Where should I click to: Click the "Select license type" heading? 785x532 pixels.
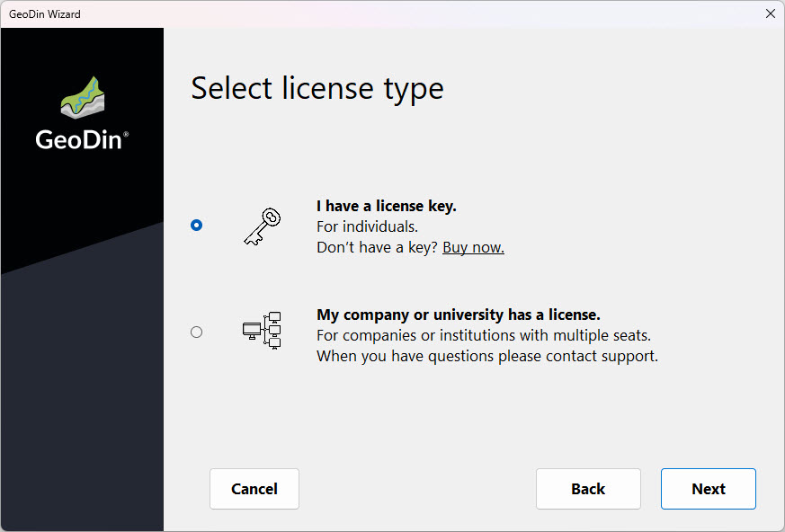pos(317,88)
